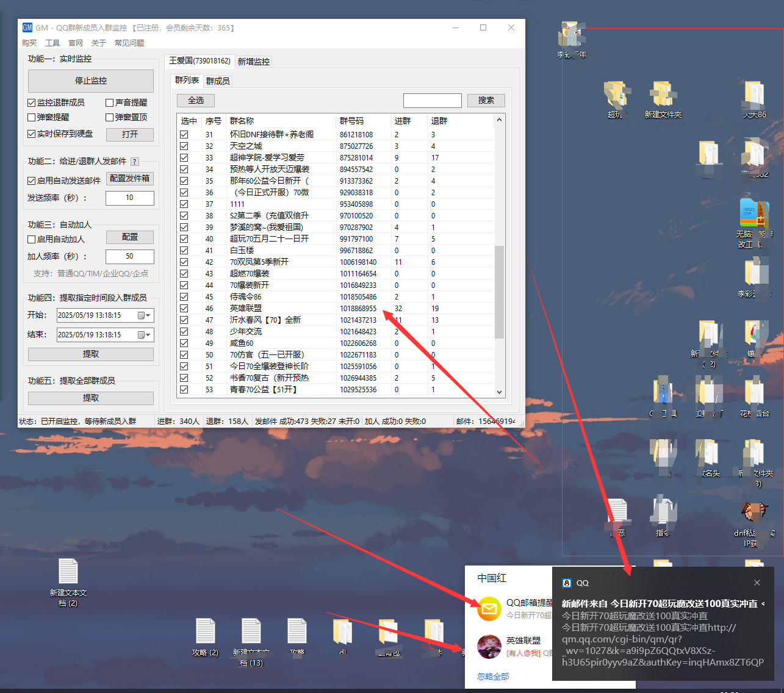Screen dimensions: 784x693
Task: Open the 新建文件夹 folder on desktop
Action: 663,99
